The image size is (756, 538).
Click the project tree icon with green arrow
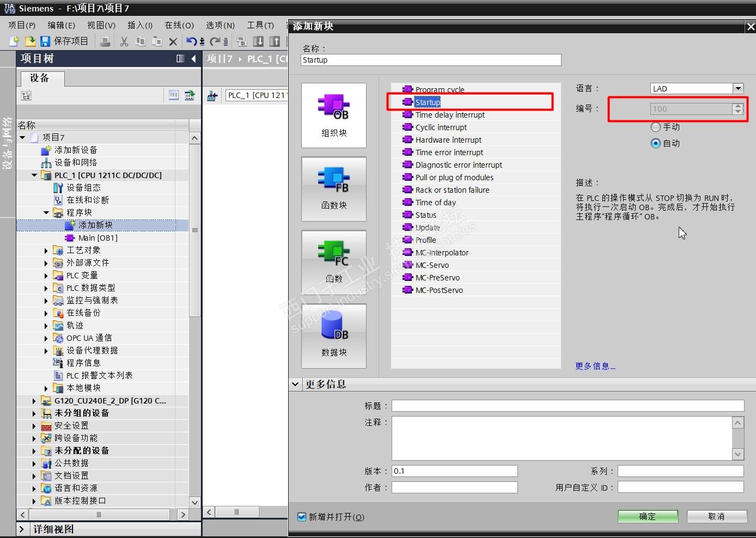coord(190,95)
